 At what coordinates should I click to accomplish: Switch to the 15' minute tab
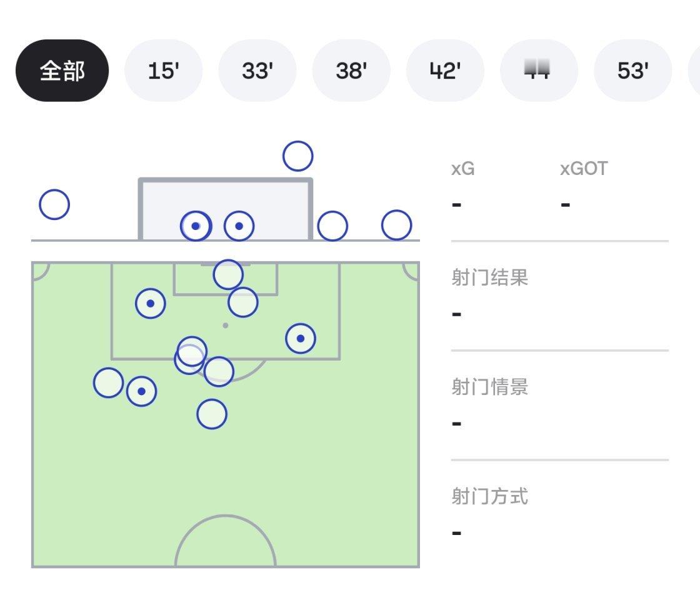(163, 71)
